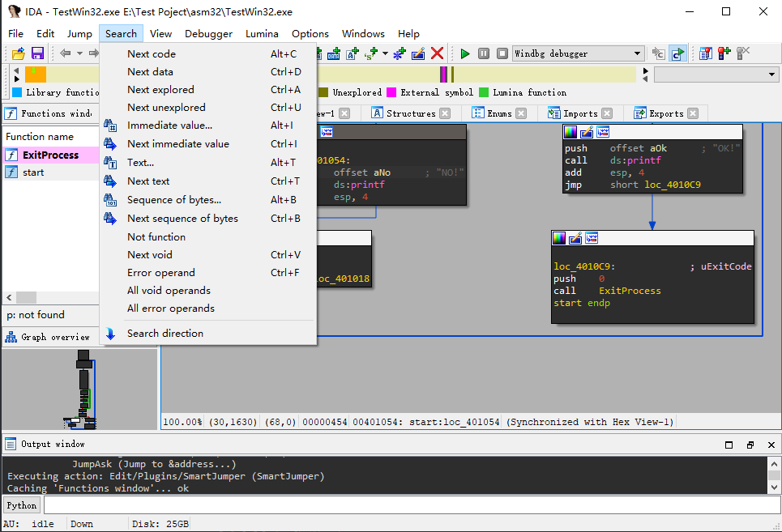Toggle the highlighted 'C' play toolbar button

tap(677, 53)
